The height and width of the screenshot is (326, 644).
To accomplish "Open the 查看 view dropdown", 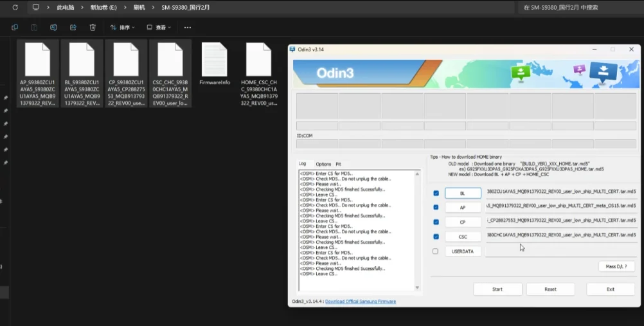I will click(158, 28).
